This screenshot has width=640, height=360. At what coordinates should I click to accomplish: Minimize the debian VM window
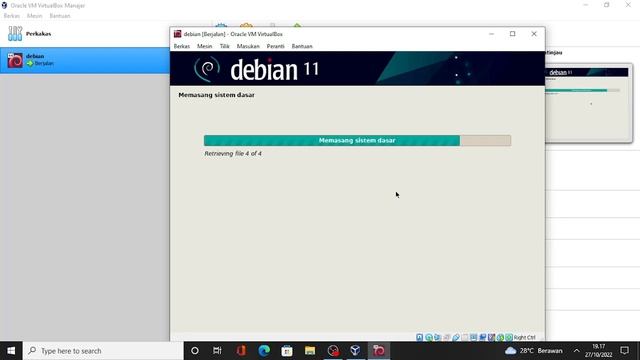[x=491, y=34]
